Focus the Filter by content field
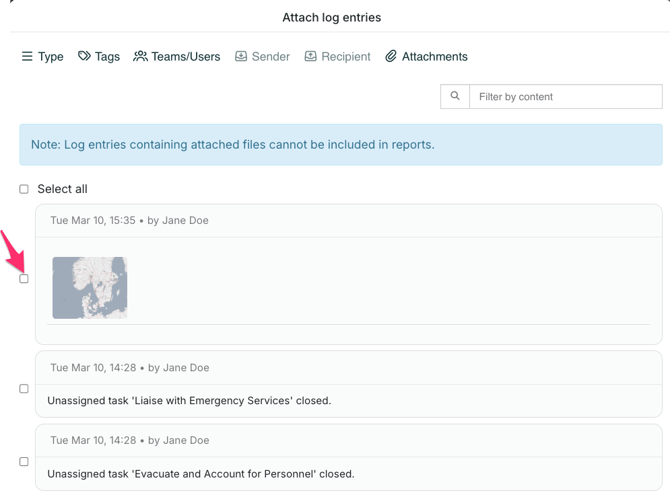The width and height of the screenshot is (670, 497). click(565, 96)
